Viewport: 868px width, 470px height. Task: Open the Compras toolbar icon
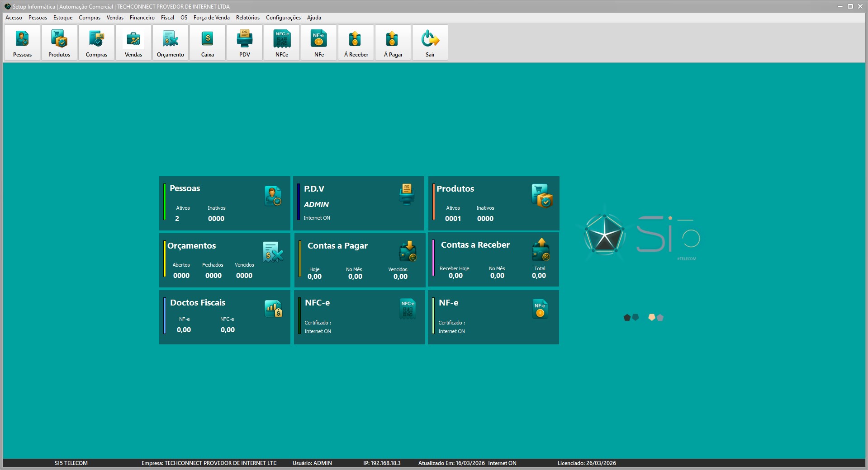96,42
